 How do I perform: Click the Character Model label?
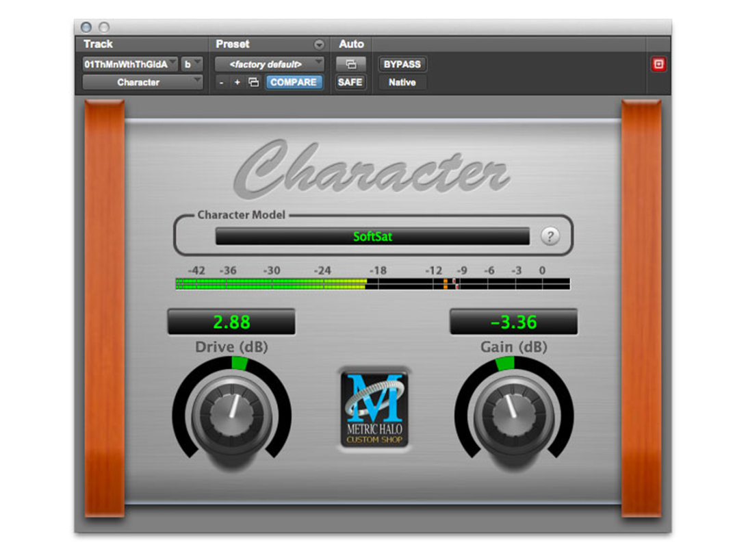click(241, 214)
